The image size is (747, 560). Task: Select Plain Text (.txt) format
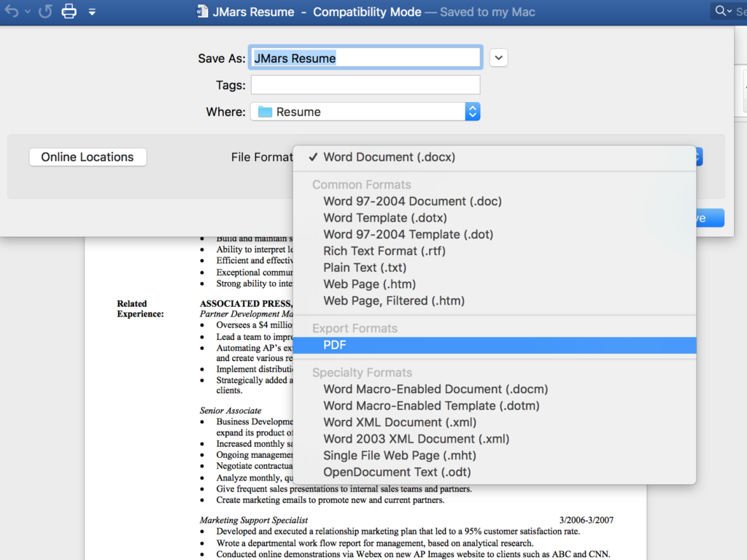(495, 268)
